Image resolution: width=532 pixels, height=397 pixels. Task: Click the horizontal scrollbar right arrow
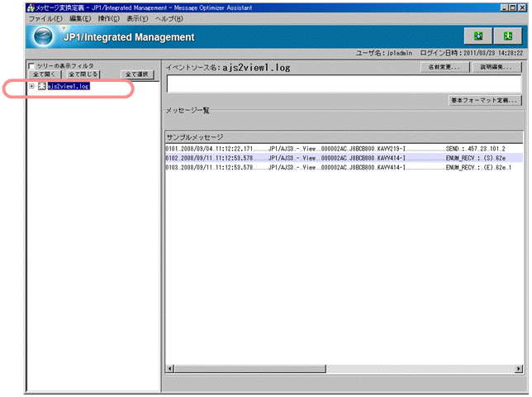click(518, 368)
